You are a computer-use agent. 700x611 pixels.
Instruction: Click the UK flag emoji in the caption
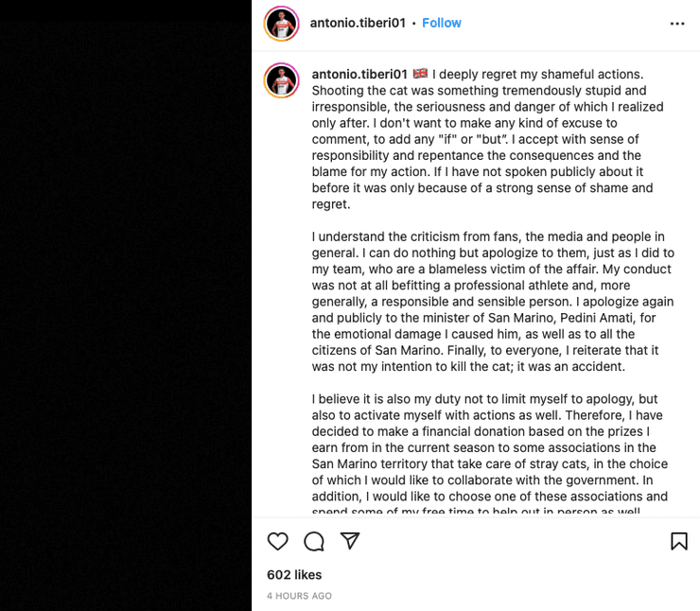pos(420,74)
